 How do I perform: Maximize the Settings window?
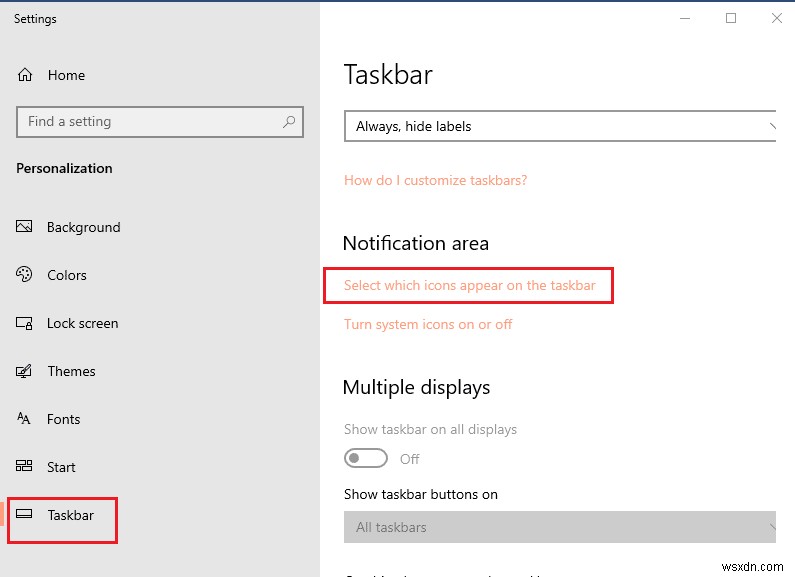tap(731, 19)
